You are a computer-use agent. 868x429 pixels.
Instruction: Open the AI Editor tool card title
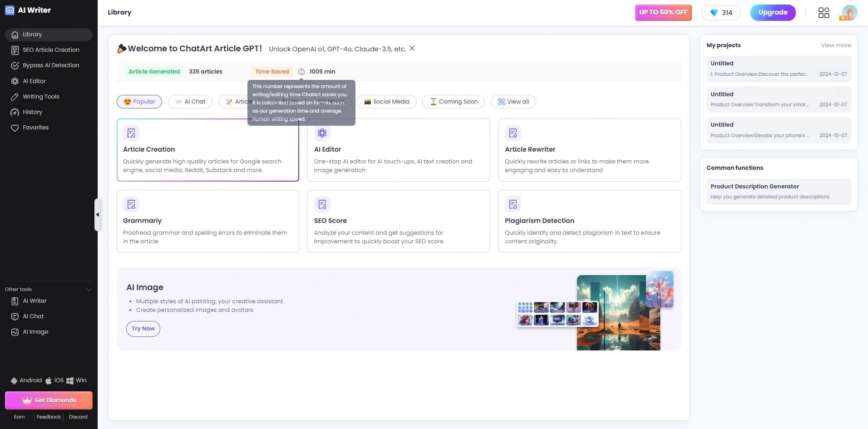tap(327, 149)
